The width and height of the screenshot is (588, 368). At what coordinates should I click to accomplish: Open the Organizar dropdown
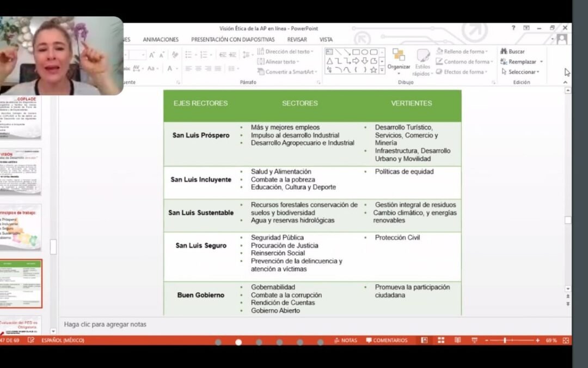click(x=399, y=61)
